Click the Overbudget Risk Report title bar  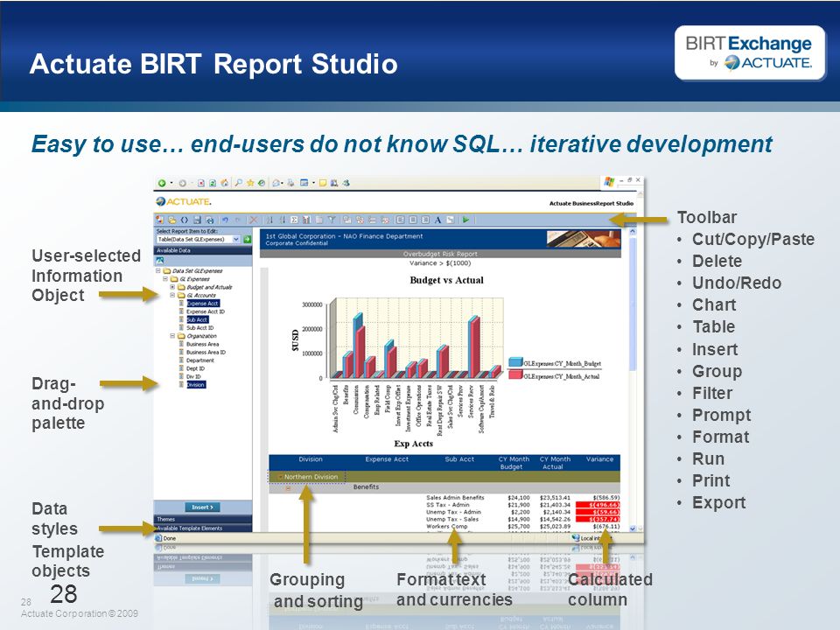coord(440,254)
